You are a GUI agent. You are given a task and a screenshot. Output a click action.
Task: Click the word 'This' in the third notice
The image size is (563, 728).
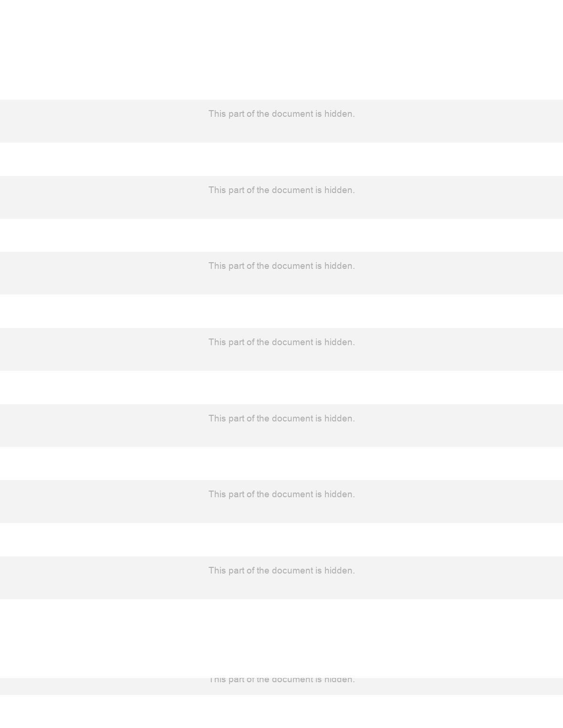(217, 266)
